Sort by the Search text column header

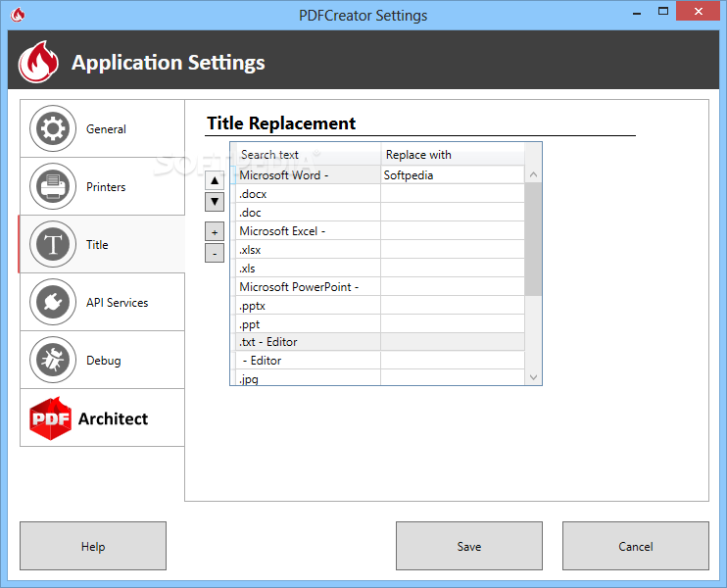click(308, 155)
